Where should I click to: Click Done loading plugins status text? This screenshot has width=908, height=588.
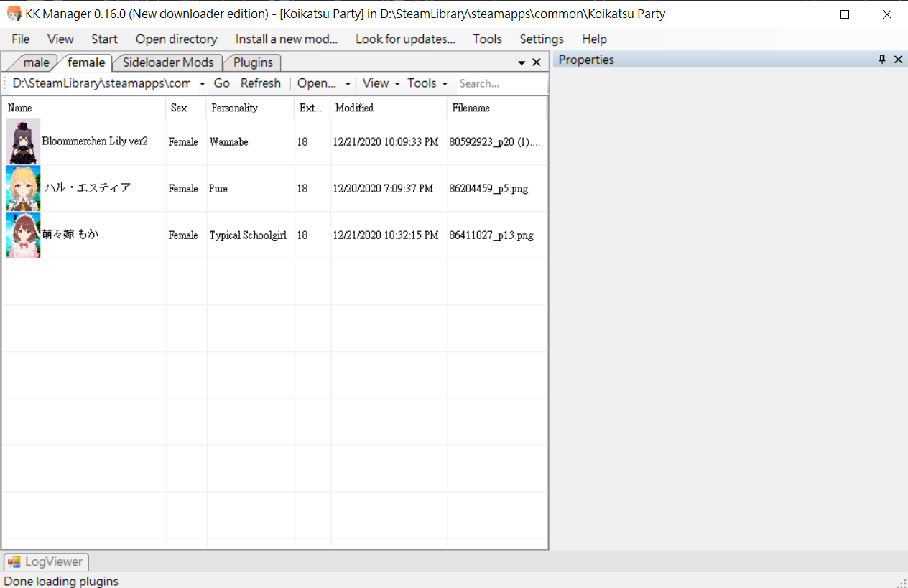(x=61, y=581)
